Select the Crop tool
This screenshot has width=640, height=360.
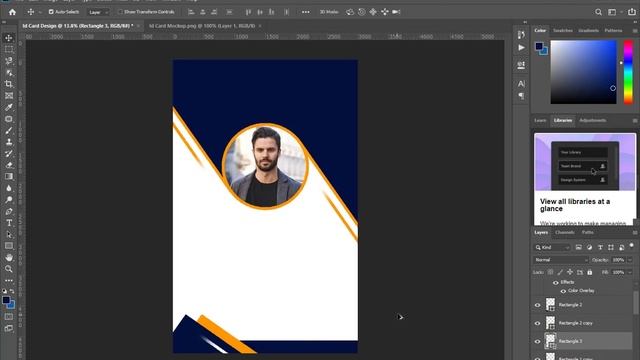click(9, 84)
